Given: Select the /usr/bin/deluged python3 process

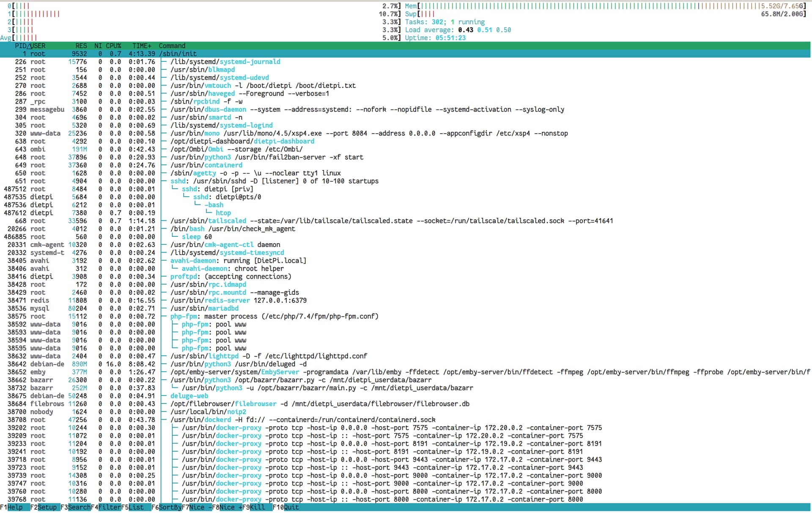Looking at the screenshot, I should pyautogui.click(x=405, y=364).
